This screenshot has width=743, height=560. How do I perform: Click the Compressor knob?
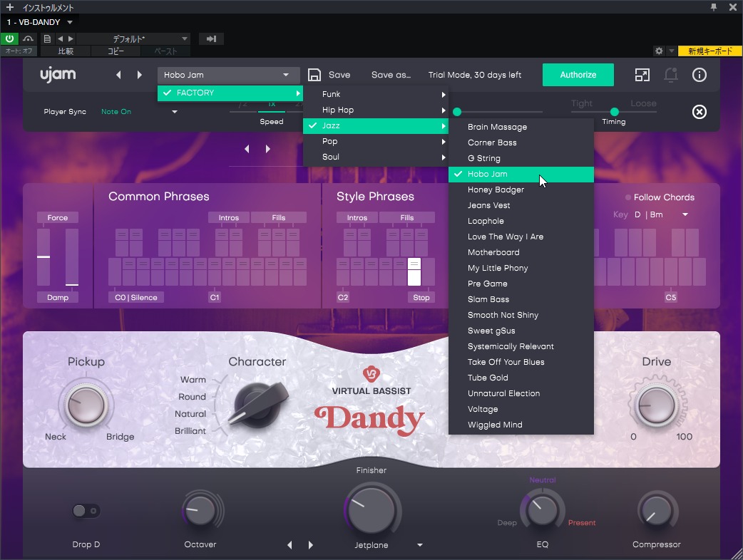[657, 511]
